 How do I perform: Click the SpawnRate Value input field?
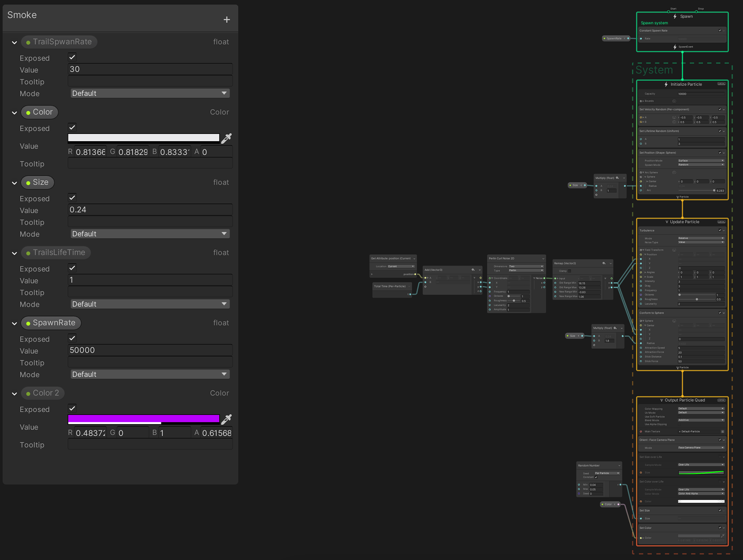(x=150, y=350)
